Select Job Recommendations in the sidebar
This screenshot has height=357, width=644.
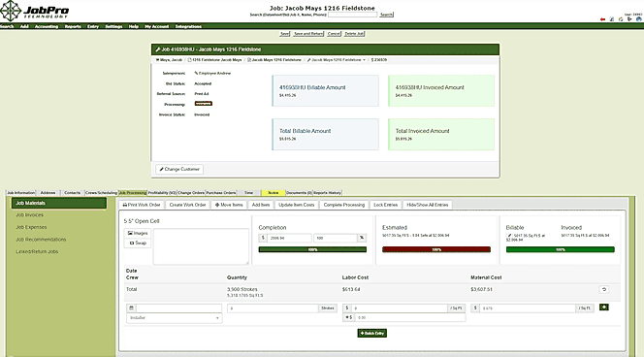click(41, 240)
